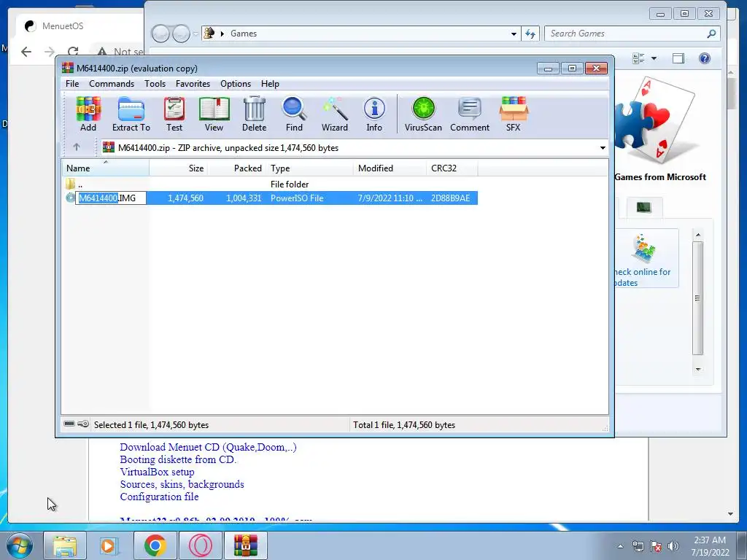Screen dimensions: 747x560
Task: Open Explorer help question mark icon
Action: pyautogui.click(x=705, y=58)
